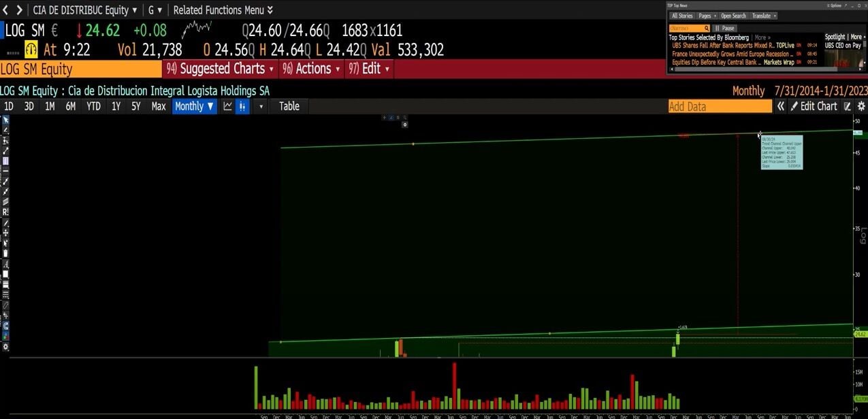Select the 1Y range
Viewport: 868px width, 419px height.
(x=116, y=106)
